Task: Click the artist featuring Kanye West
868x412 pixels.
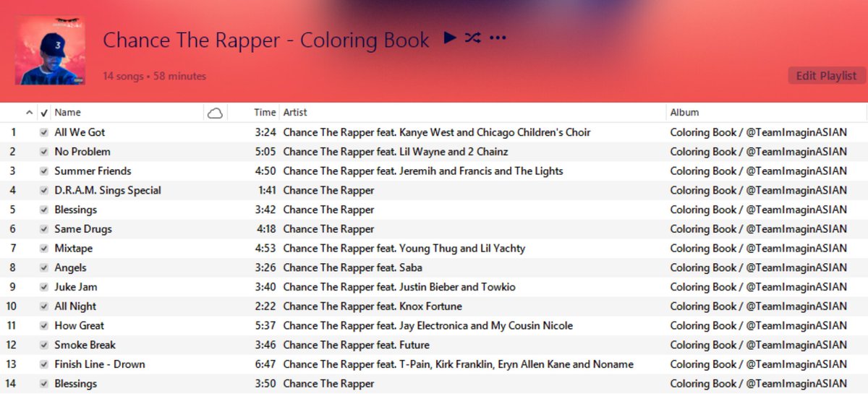Action: click(437, 132)
